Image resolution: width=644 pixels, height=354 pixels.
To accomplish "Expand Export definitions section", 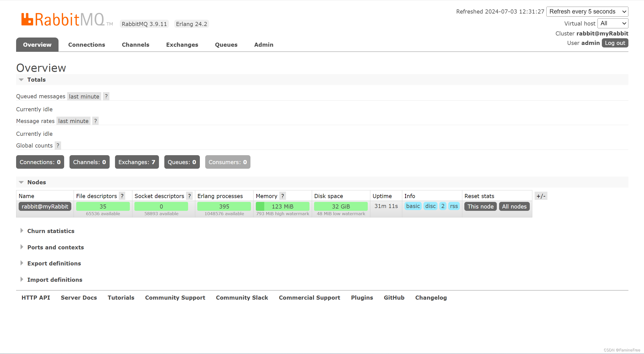I will point(54,263).
